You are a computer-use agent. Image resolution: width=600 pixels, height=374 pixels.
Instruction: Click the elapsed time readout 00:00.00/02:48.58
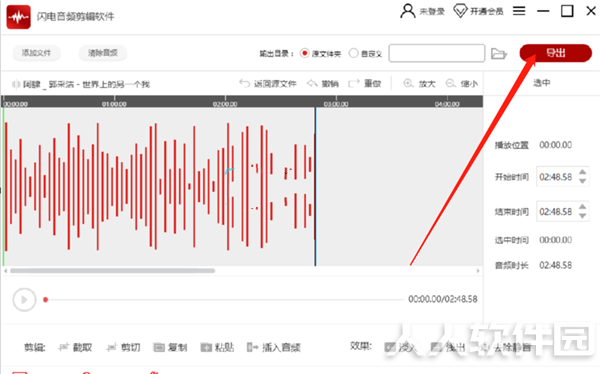[x=443, y=299]
